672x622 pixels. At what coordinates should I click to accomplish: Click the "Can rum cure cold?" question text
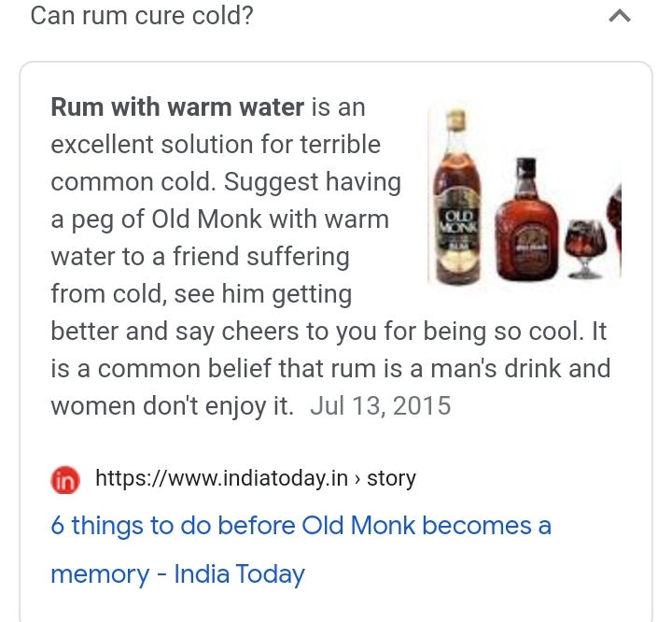[142, 16]
